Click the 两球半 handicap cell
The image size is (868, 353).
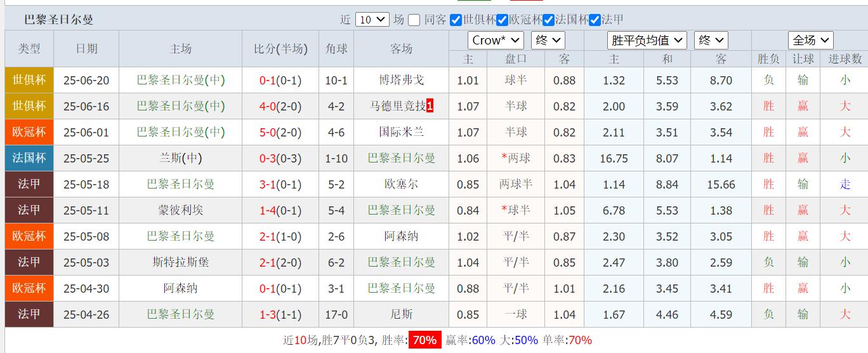point(516,184)
